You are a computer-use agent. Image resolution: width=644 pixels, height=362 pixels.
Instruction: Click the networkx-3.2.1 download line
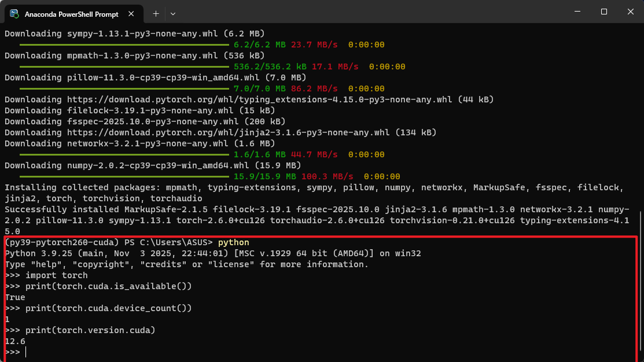139,143
